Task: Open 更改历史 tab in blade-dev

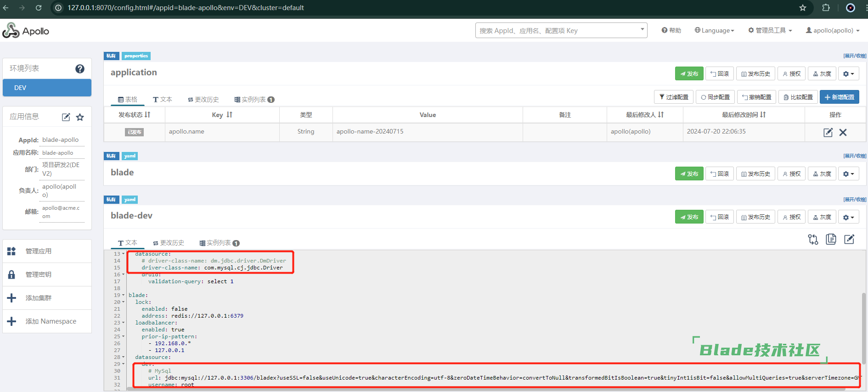Action: [x=169, y=243]
